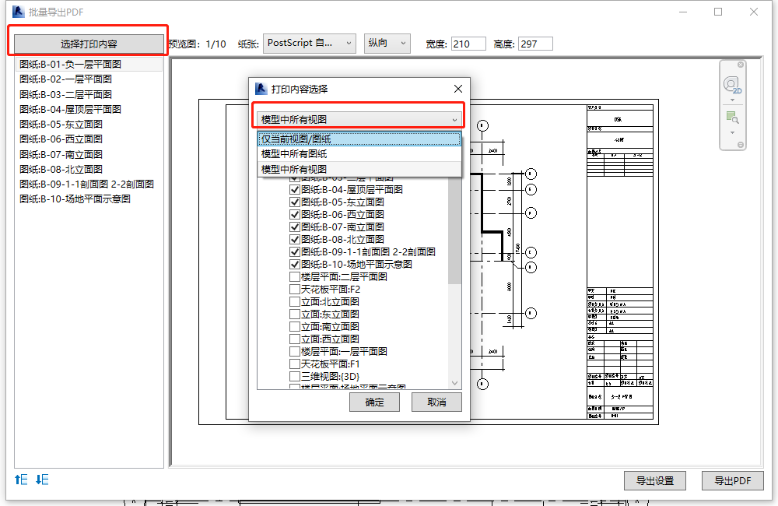The width and height of the screenshot is (778, 506).
Task: Click the move up sort icon
Action: pyautogui.click(x=19, y=480)
